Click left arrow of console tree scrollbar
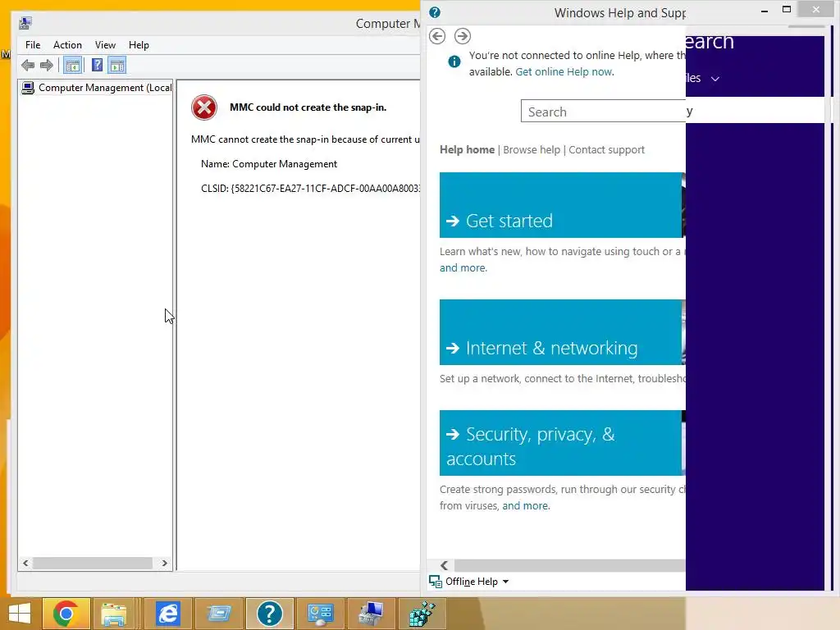 pos(25,563)
